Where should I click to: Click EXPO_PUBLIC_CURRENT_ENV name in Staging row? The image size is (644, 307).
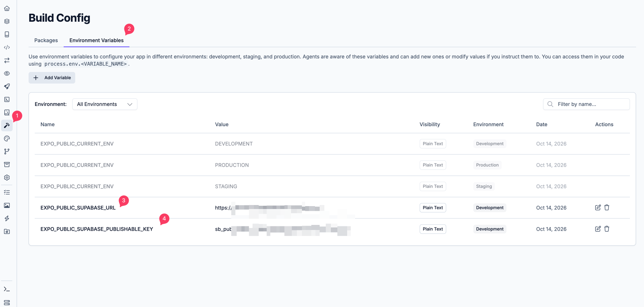click(x=77, y=187)
